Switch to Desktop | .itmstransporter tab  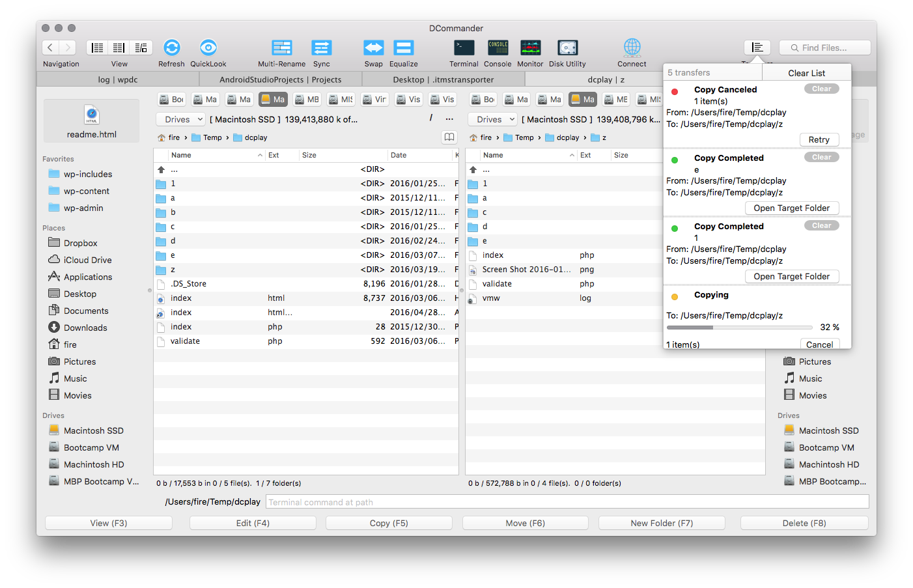(443, 79)
